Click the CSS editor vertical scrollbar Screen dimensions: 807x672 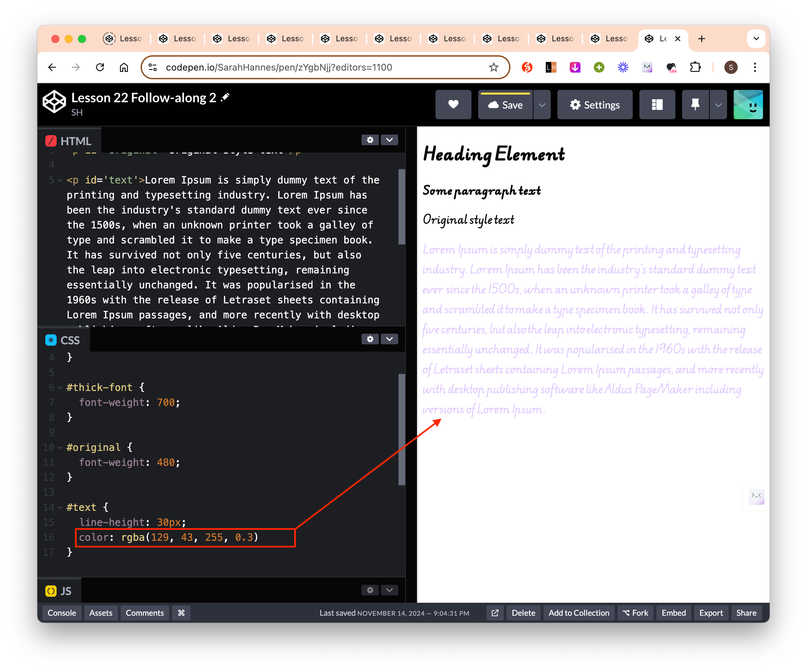[x=402, y=429]
